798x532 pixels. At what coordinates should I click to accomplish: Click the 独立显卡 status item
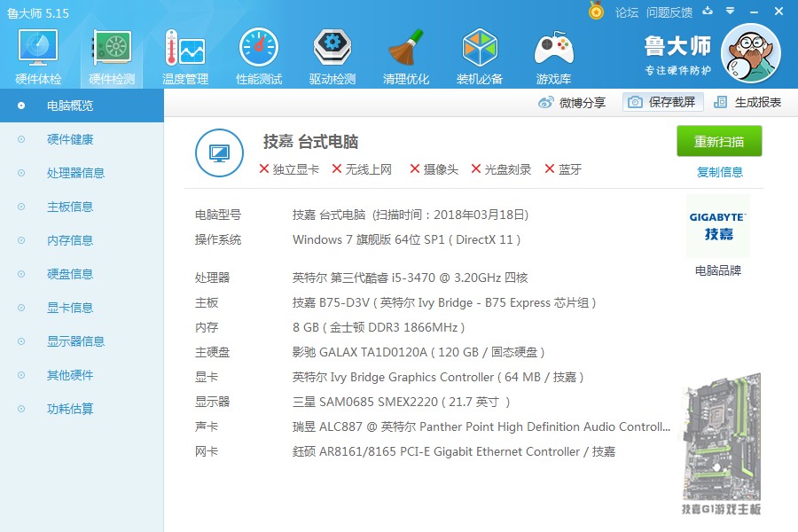tap(289, 169)
